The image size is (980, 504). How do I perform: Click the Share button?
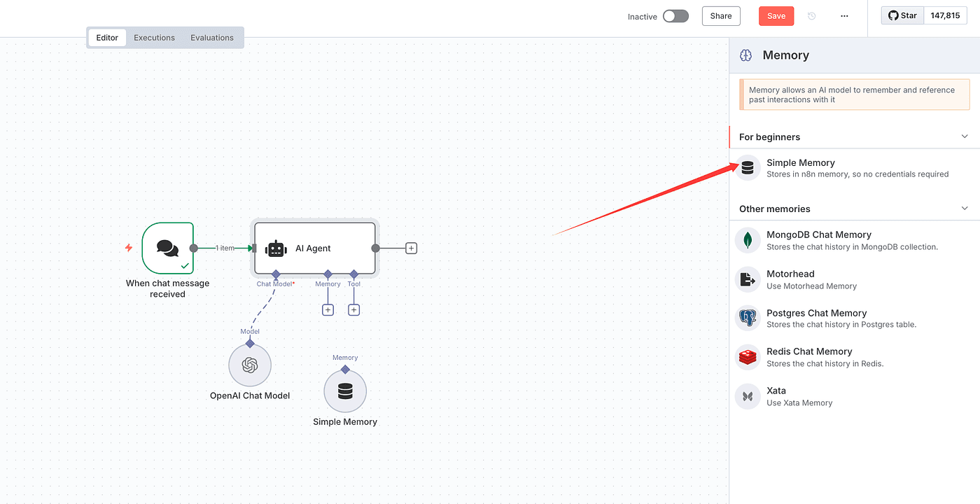tap(721, 16)
